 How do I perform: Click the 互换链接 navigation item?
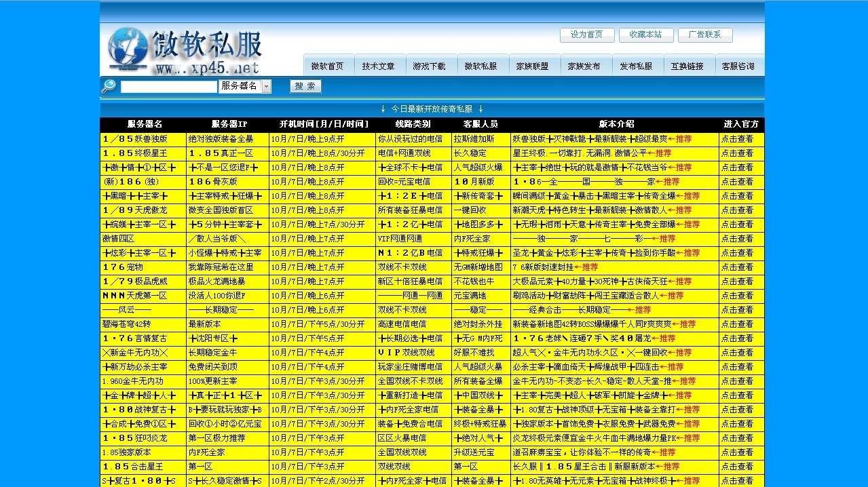[x=689, y=65]
